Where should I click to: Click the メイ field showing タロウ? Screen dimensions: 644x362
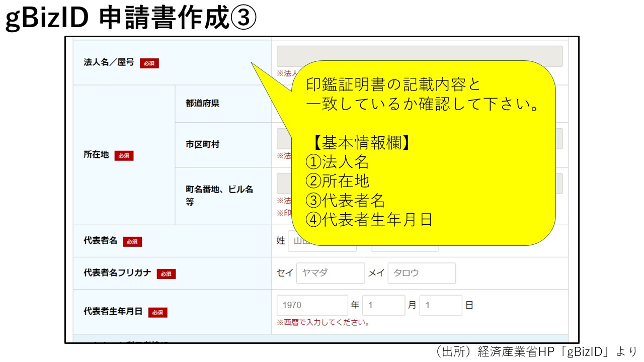point(421,273)
